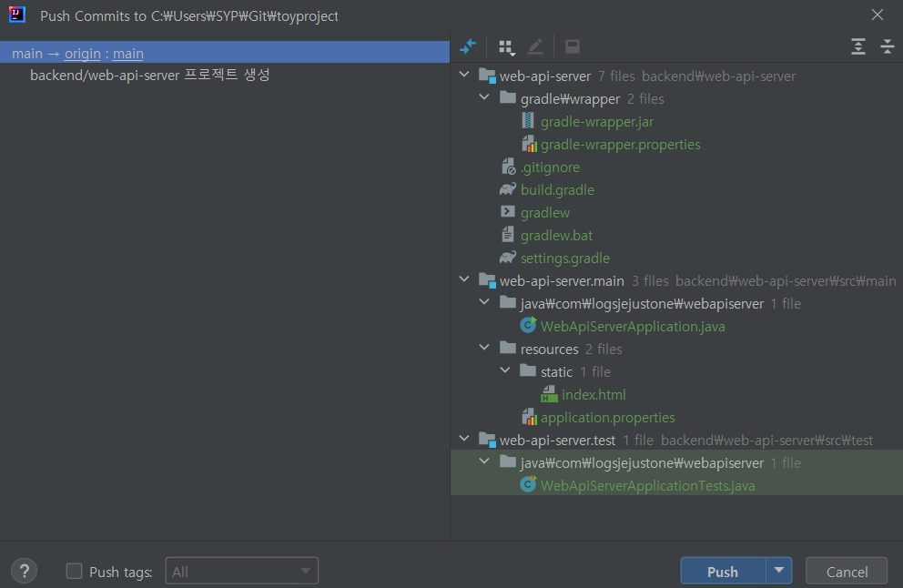Click the Edit Source pencil icon

coord(535,46)
